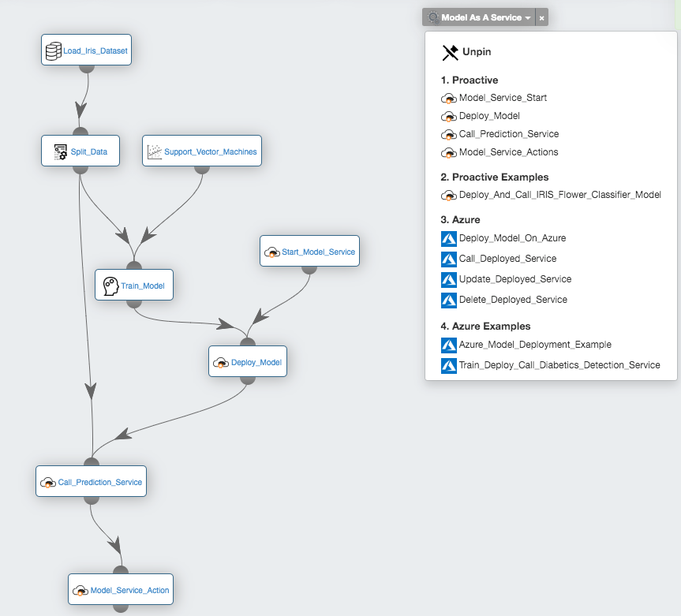This screenshot has height=616, width=681.
Task: Click cloud icon beside palette Call_Prediction_Service
Action: click(449, 135)
